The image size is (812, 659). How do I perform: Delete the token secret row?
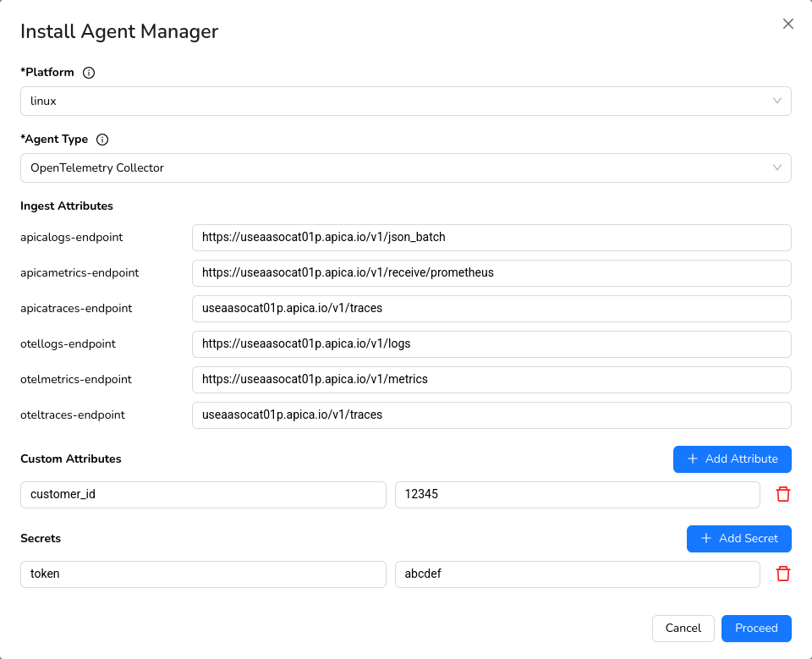coord(783,574)
